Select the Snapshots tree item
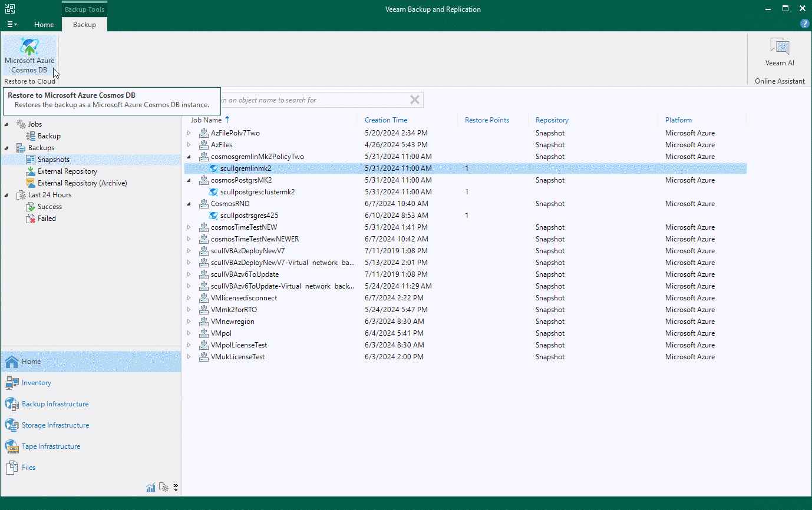 tap(53, 160)
